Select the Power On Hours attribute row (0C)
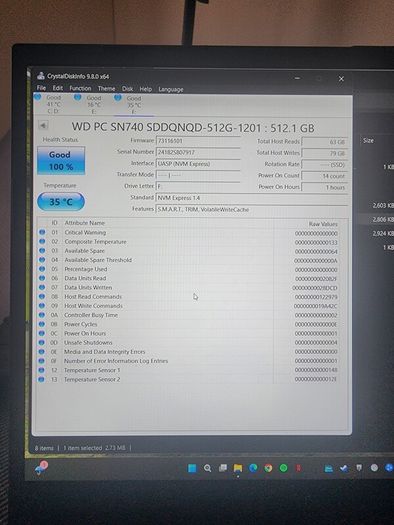 point(188,333)
